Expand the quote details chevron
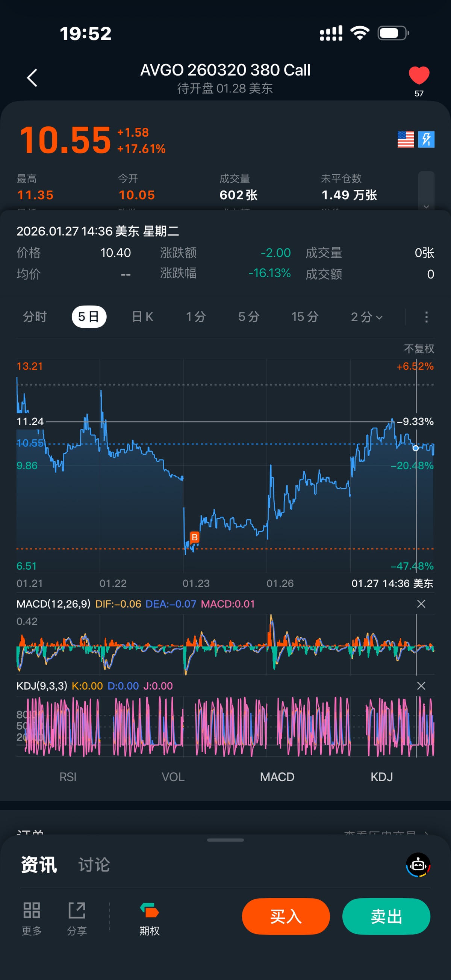 click(x=426, y=206)
